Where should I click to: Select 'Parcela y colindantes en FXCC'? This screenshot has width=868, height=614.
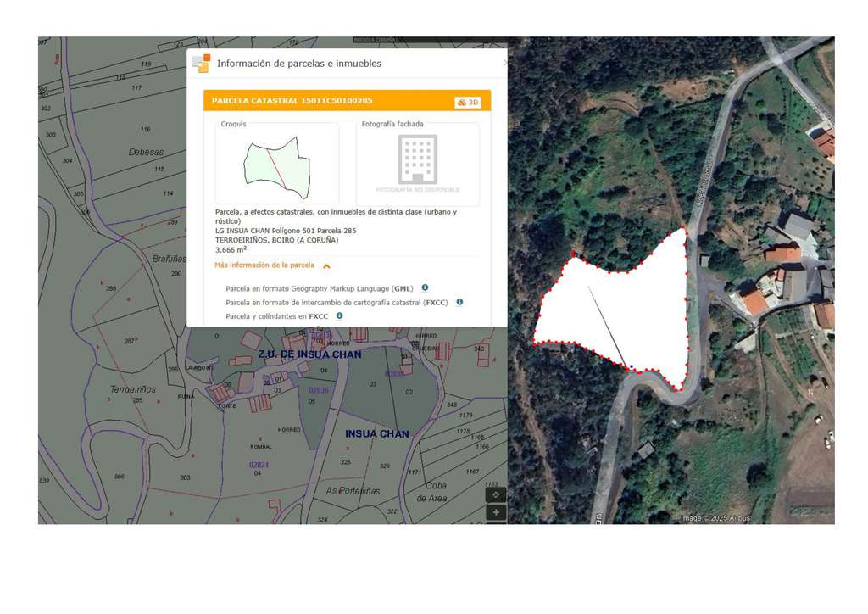click(x=276, y=316)
